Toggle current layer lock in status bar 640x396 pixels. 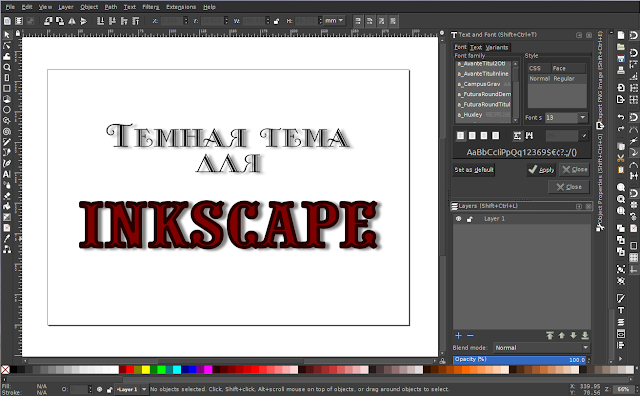point(109,389)
